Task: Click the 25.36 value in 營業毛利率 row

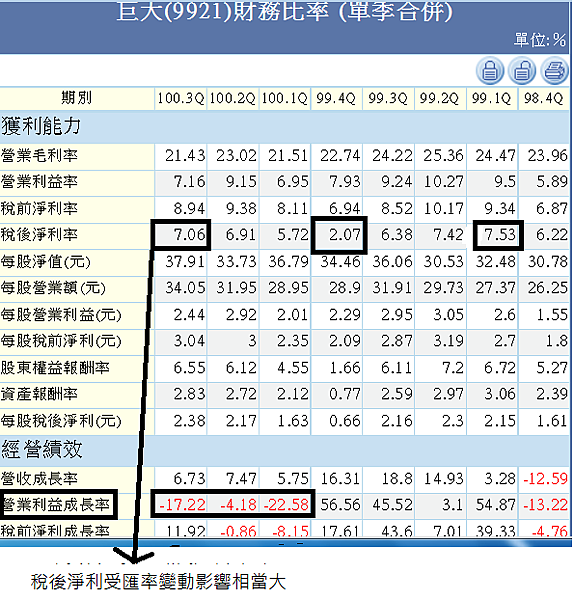Action: tap(444, 156)
